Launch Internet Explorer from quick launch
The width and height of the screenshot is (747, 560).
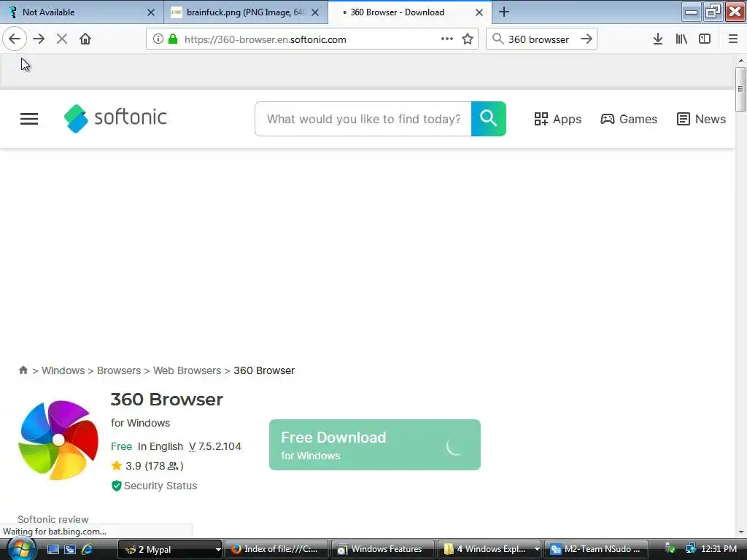pyautogui.click(x=87, y=549)
